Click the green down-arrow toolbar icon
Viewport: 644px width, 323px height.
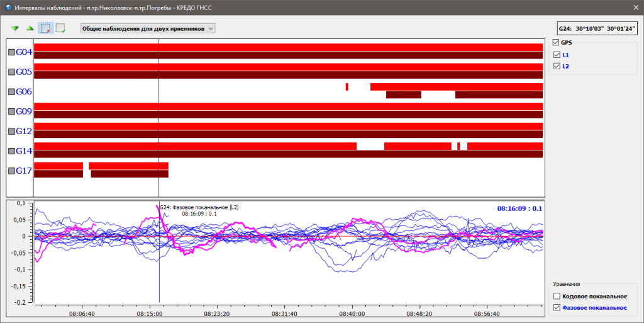[x=15, y=28]
